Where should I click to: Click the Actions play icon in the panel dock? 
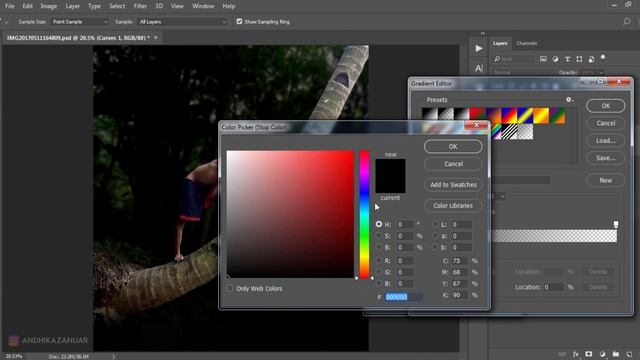pyautogui.click(x=479, y=49)
